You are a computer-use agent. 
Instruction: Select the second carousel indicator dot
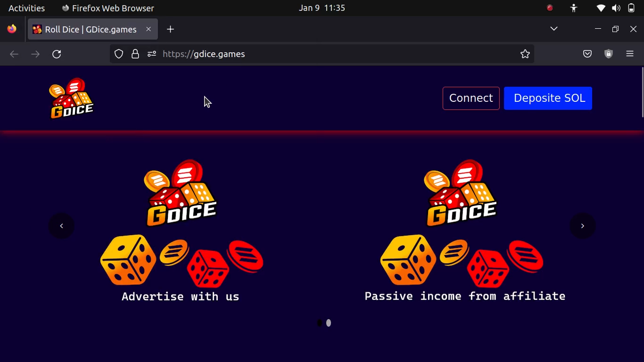click(x=329, y=323)
